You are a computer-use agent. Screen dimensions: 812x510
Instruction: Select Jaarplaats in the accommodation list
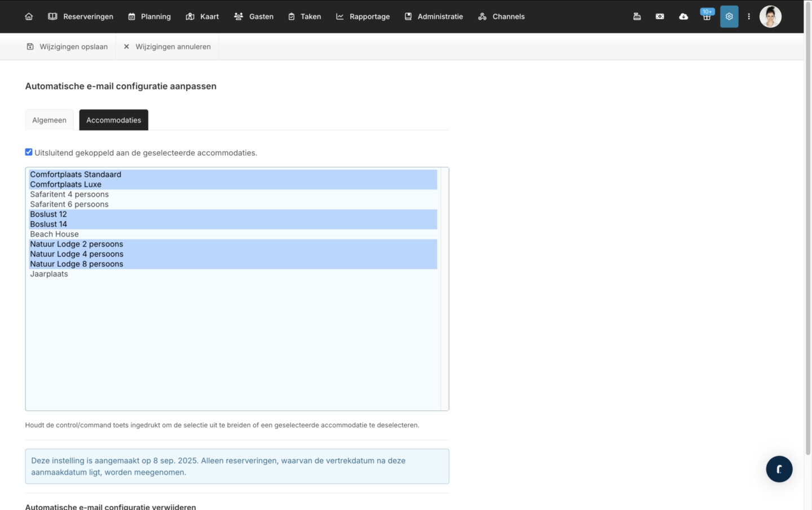(49, 274)
